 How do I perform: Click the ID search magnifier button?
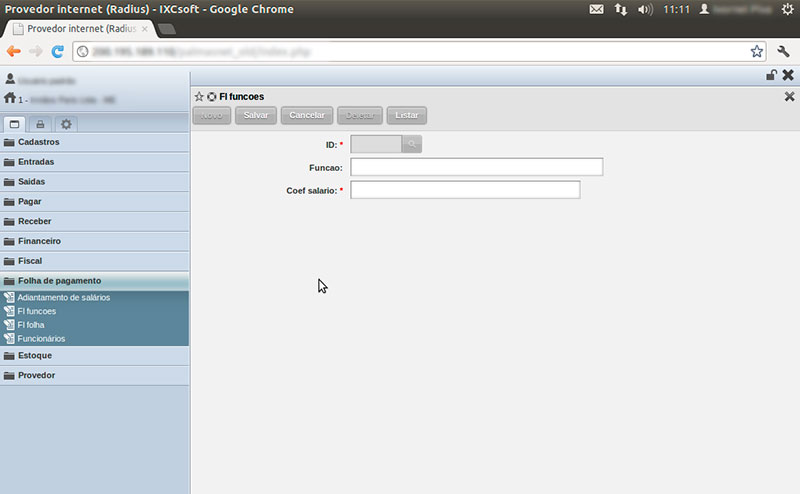[x=412, y=144]
